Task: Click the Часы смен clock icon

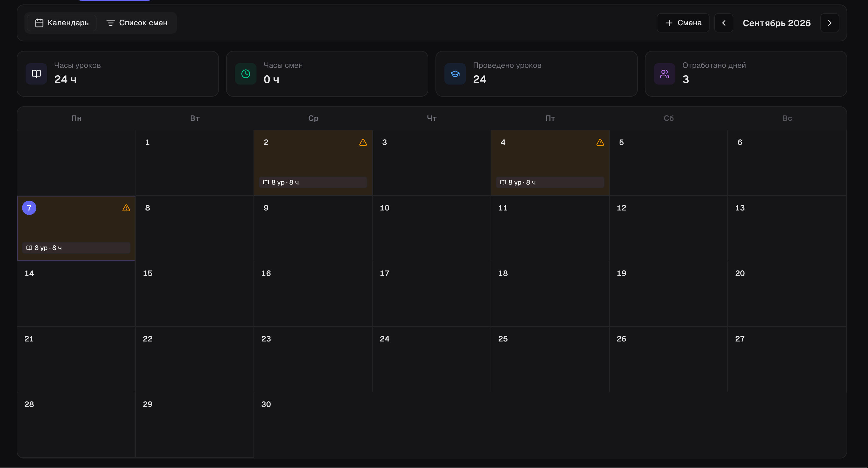Action: [246, 74]
